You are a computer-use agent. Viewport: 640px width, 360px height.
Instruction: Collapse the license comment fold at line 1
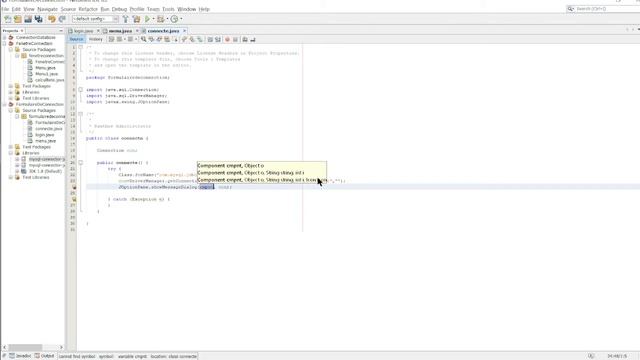pyautogui.click(x=80, y=47)
